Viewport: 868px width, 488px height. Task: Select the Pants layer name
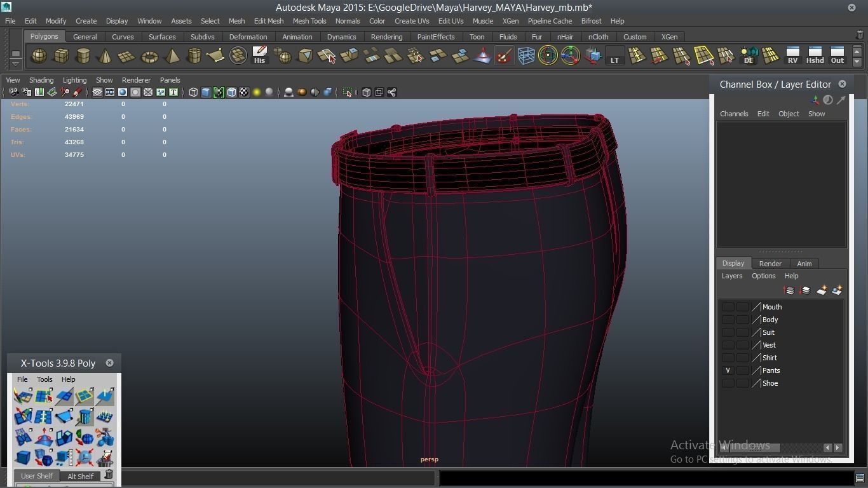point(771,370)
